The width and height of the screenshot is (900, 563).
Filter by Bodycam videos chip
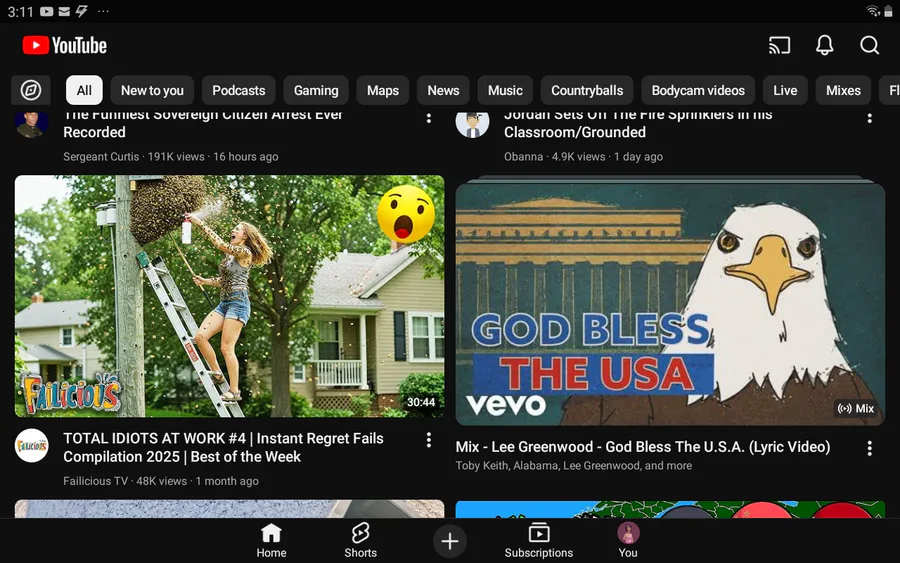click(x=698, y=90)
